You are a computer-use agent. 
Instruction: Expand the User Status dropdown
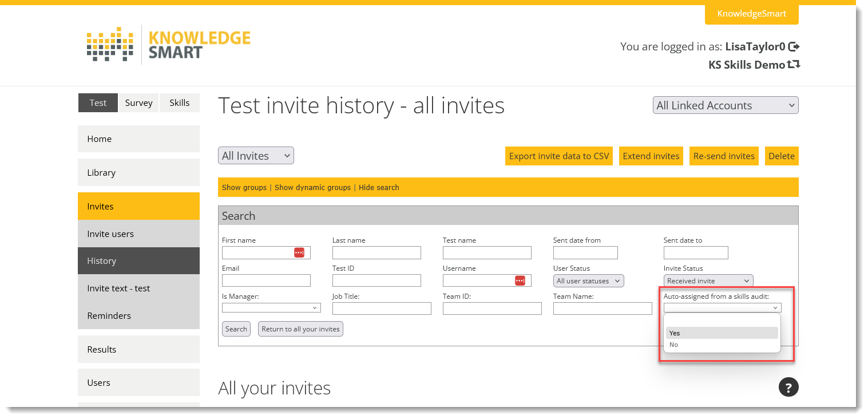pyautogui.click(x=588, y=281)
